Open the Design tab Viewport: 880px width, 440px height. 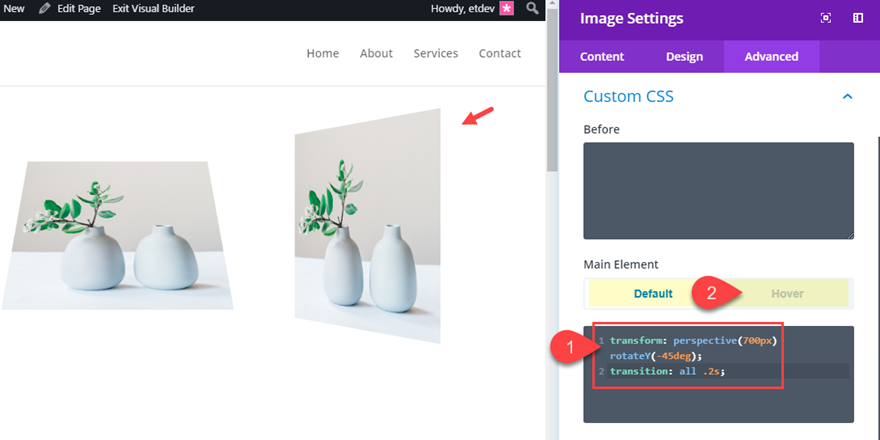[x=684, y=56]
